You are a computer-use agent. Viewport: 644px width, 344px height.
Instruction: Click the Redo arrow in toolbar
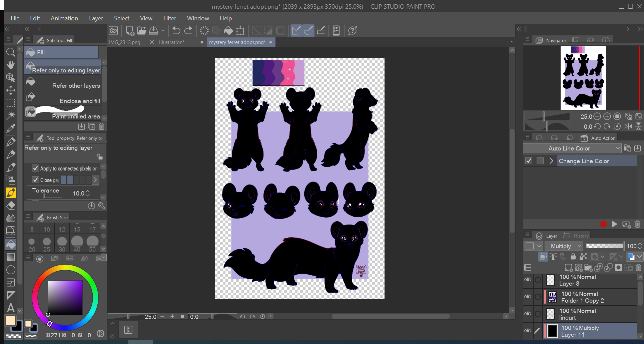(188, 31)
